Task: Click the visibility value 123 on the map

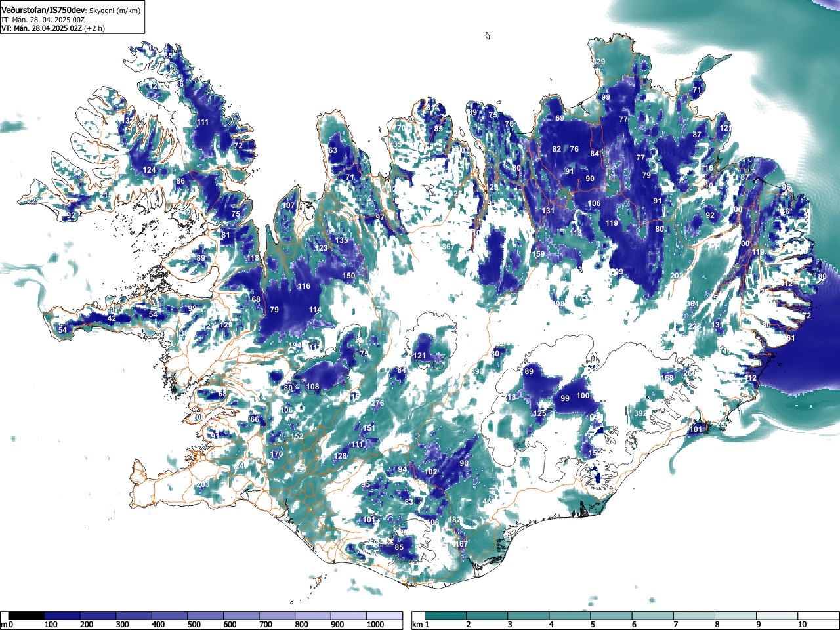Action: (321, 248)
